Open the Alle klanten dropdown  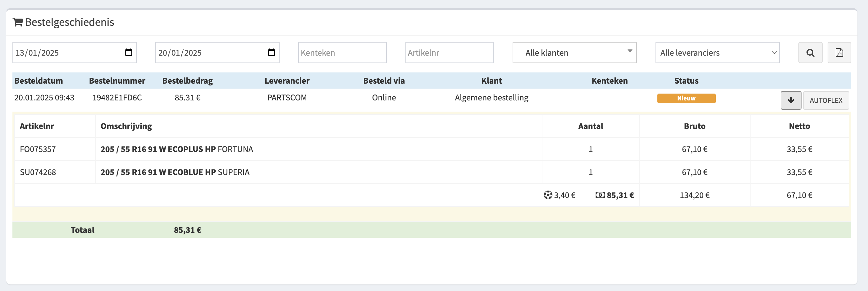pos(574,53)
